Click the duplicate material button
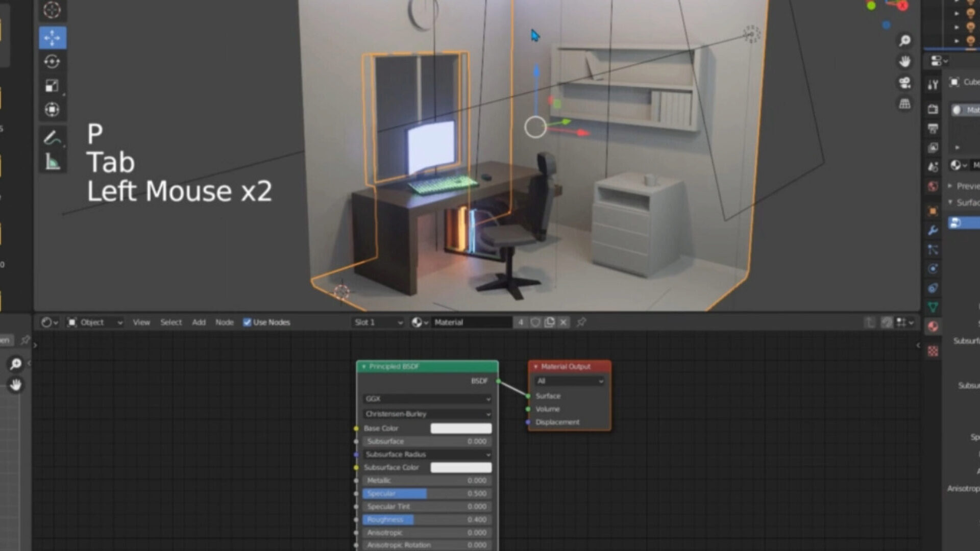Image resolution: width=980 pixels, height=551 pixels. click(x=549, y=322)
